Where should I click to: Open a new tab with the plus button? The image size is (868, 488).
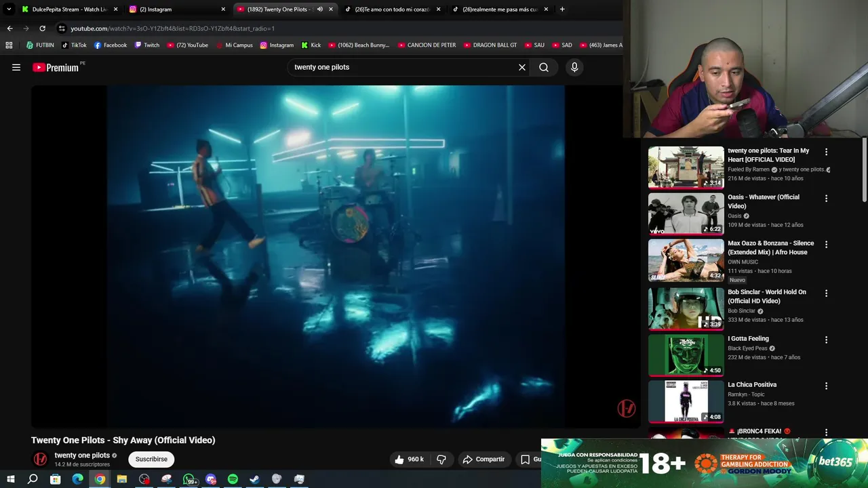tap(562, 9)
